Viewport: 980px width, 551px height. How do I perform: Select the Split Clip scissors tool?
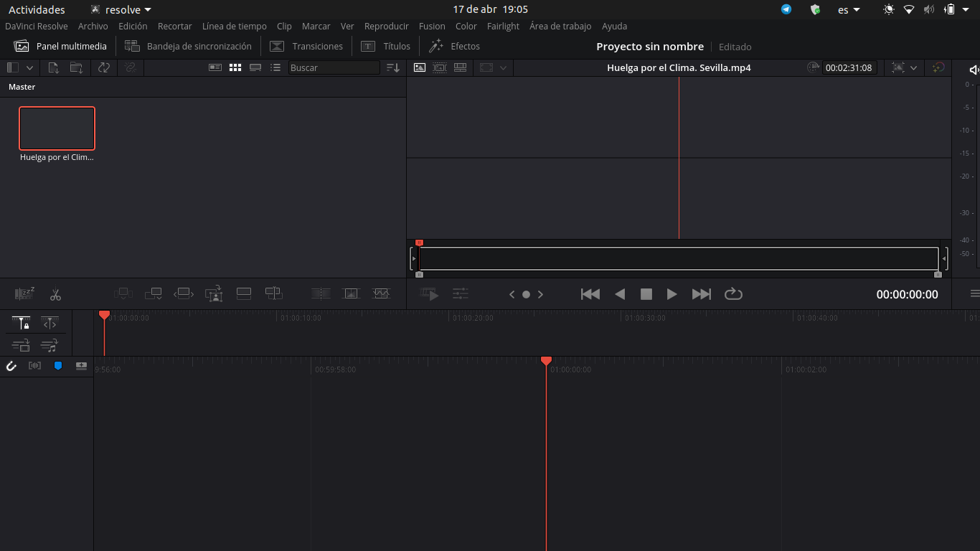pos(55,294)
